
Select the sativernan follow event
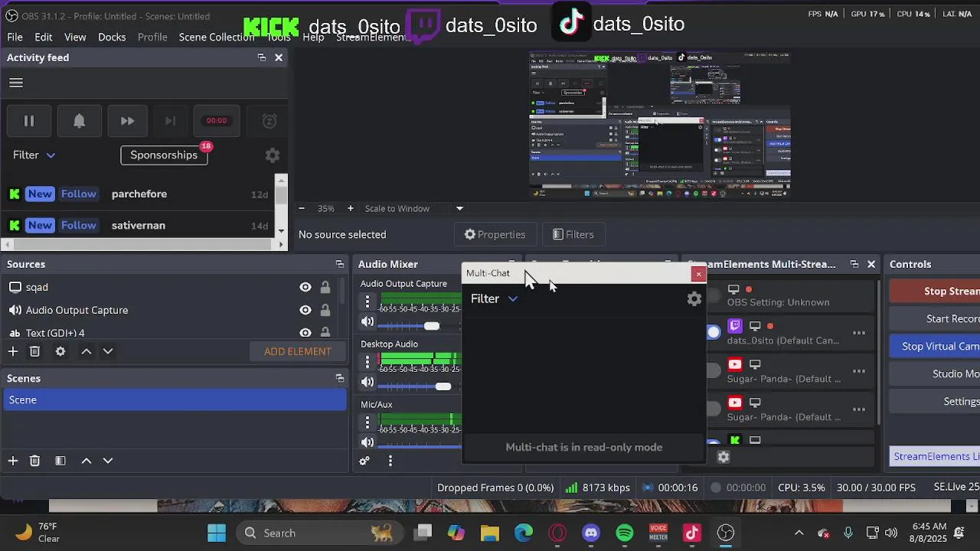pyautogui.click(x=138, y=225)
